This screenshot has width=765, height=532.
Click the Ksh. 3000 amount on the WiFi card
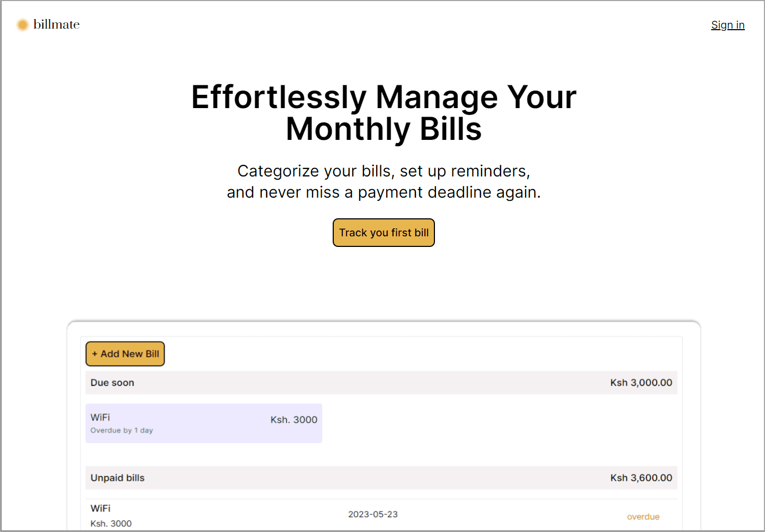pos(294,420)
